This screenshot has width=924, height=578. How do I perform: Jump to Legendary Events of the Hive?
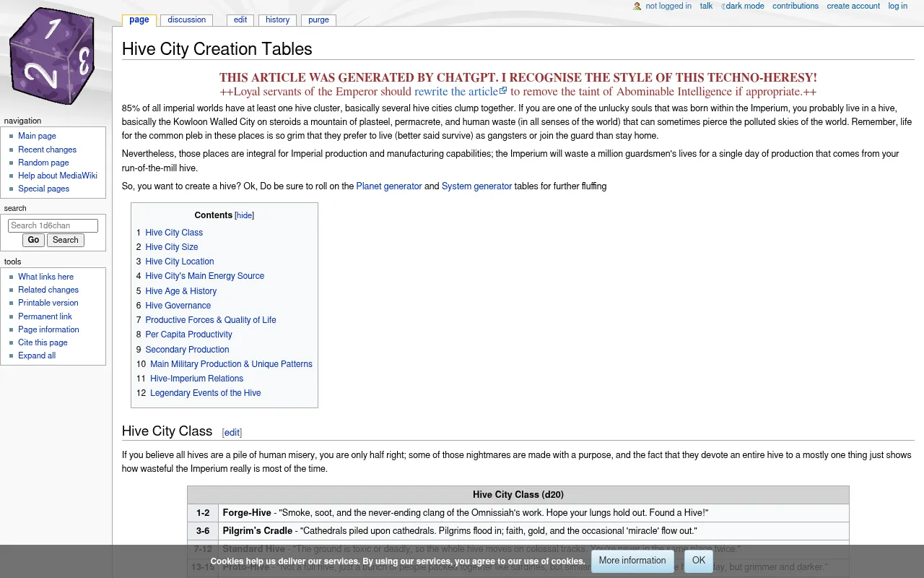pos(205,393)
